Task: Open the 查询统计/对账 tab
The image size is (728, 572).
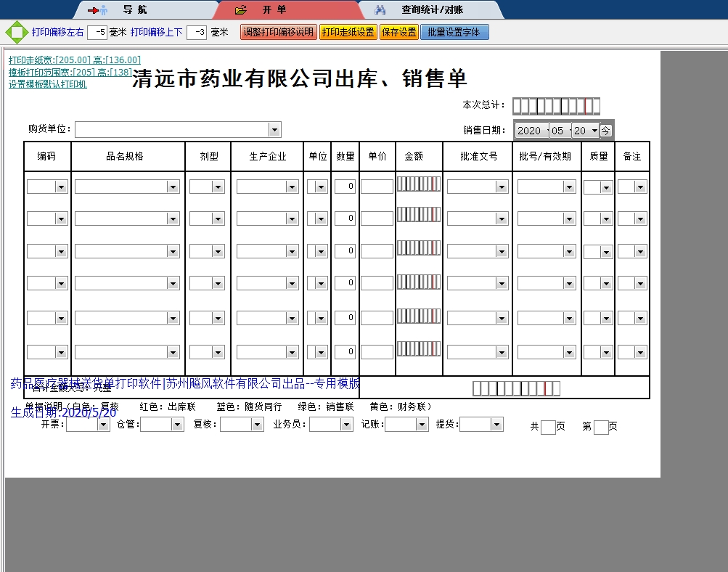Action: (x=432, y=10)
